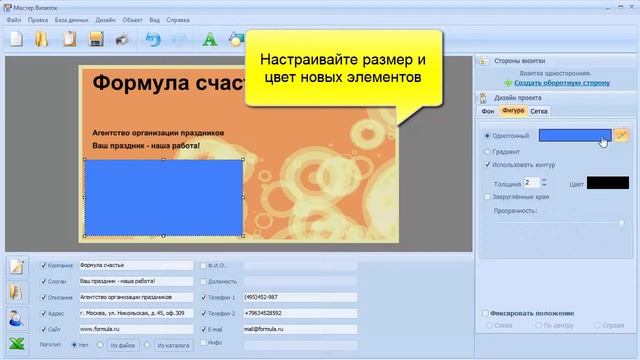
Task: Click the green Excel icon in sidebar
Action: 17,343
